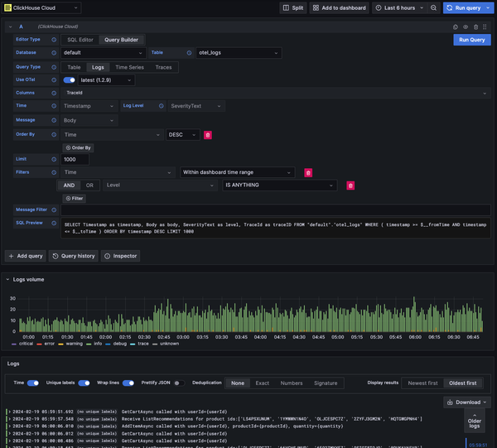Click info icon next to Editor Type
The width and height of the screenshot is (497, 448).
pos(55,39)
